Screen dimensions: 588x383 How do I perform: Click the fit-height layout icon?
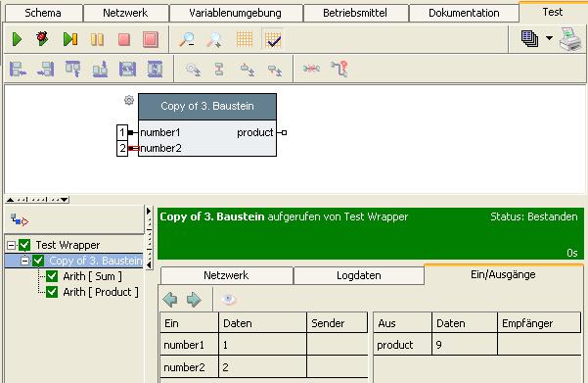[155, 70]
